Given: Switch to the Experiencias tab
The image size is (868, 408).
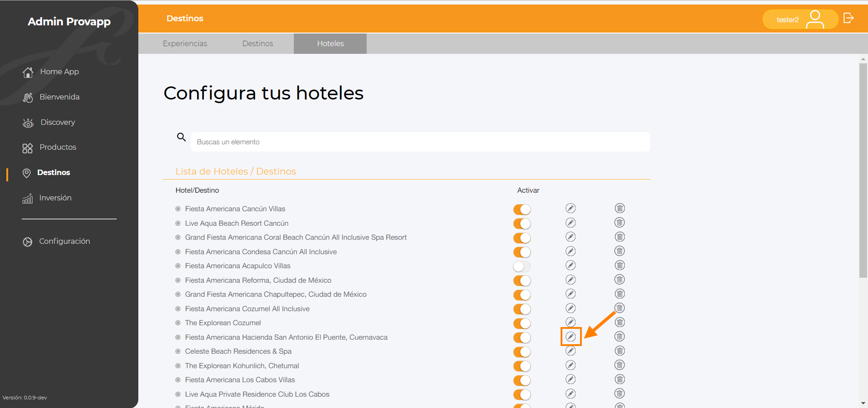Looking at the screenshot, I should click(x=185, y=43).
